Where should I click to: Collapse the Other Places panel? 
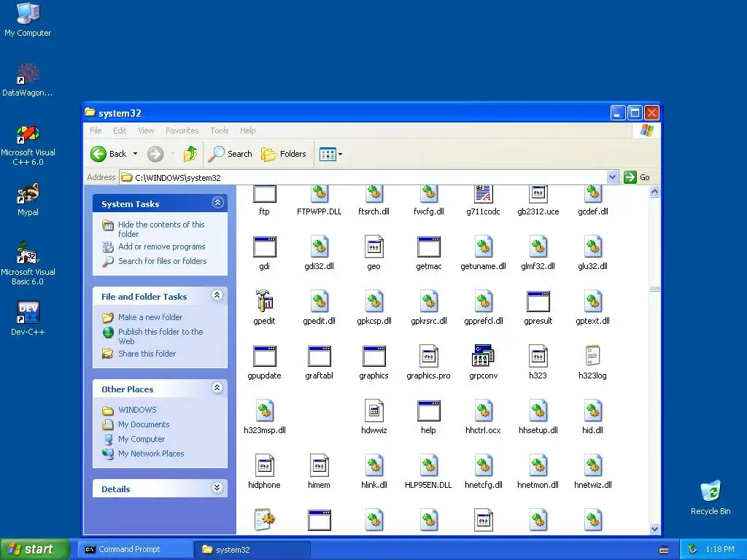coord(217,388)
